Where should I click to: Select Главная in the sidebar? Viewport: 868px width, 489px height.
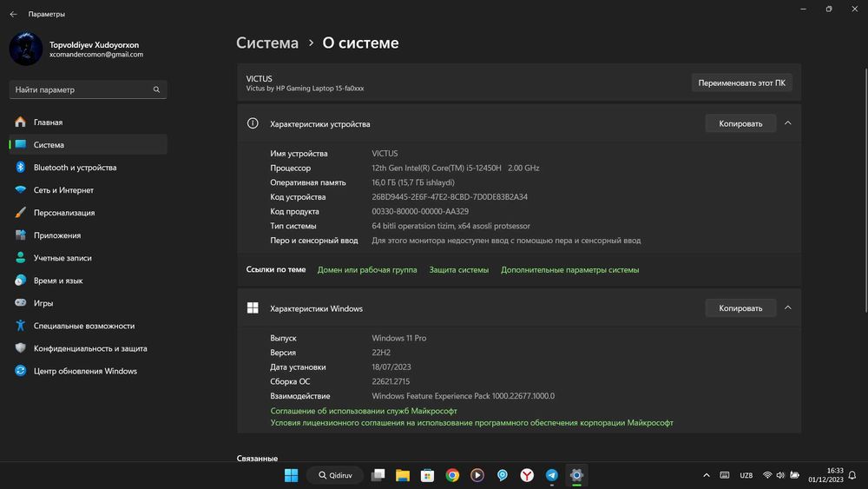(88, 122)
